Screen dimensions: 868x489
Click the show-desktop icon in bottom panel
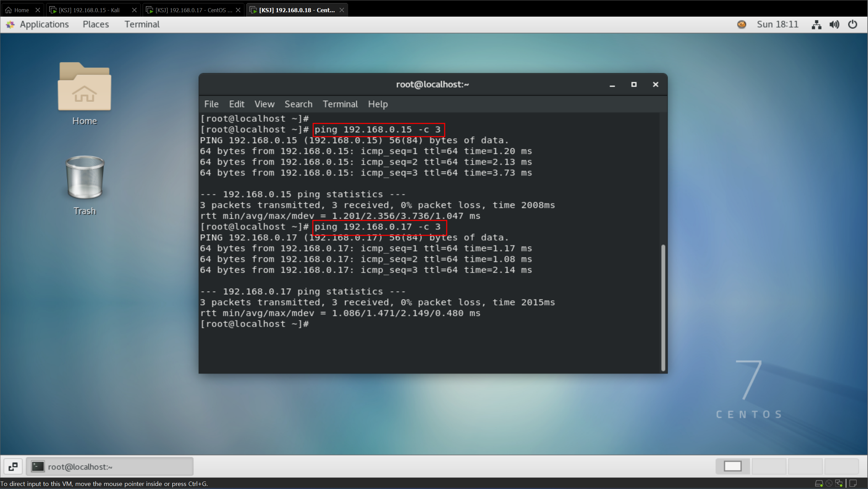[x=13, y=467]
